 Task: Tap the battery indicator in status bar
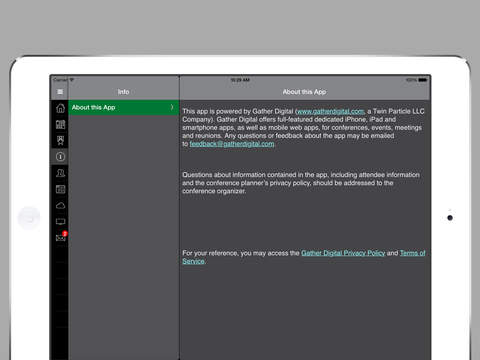(x=423, y=80)
